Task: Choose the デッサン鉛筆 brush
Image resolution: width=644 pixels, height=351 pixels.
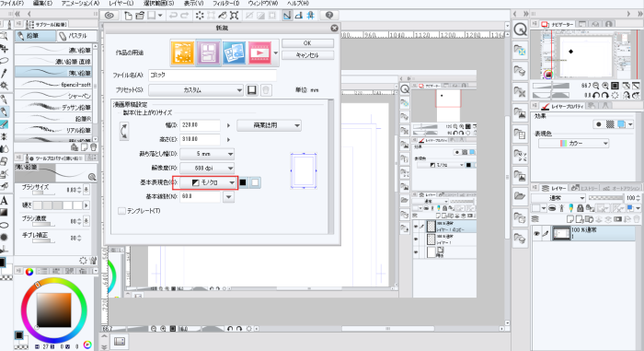Action: (53, 108)
